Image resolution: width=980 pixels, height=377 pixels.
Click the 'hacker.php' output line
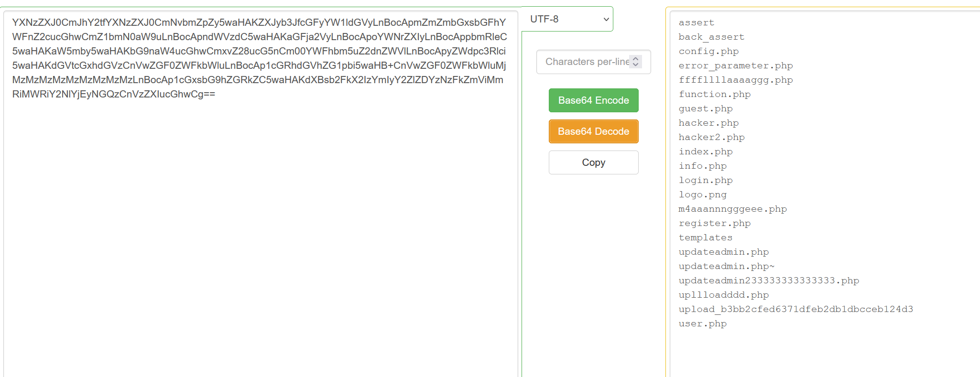pyautogui.click(x=708, y=123)
